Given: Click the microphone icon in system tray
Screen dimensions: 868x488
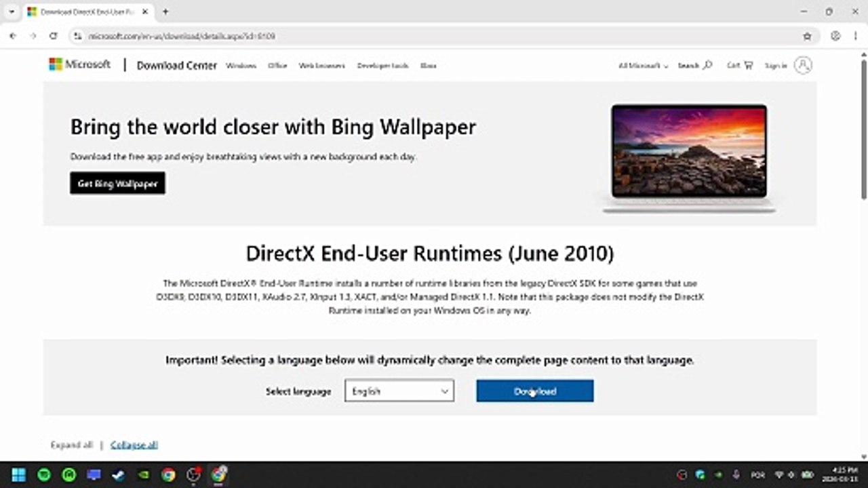Looking at the screenshot, I should (x=736, y=474).
